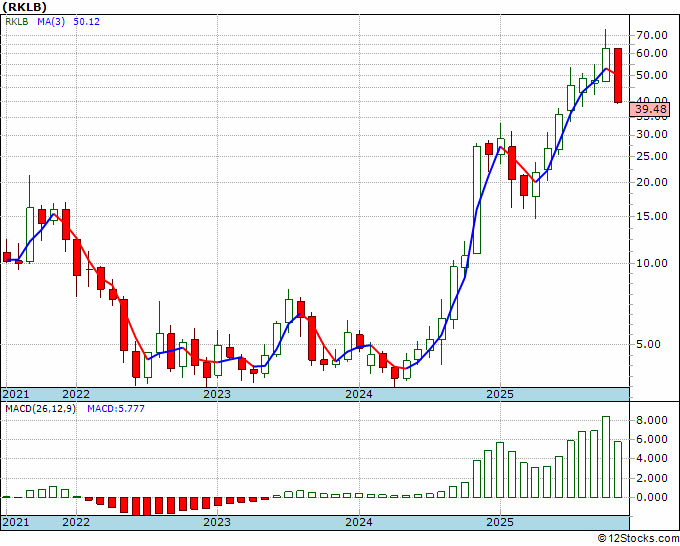Click the 70.00 price axis label
This screenshot has height=546, width=680.
pos(652,36)
